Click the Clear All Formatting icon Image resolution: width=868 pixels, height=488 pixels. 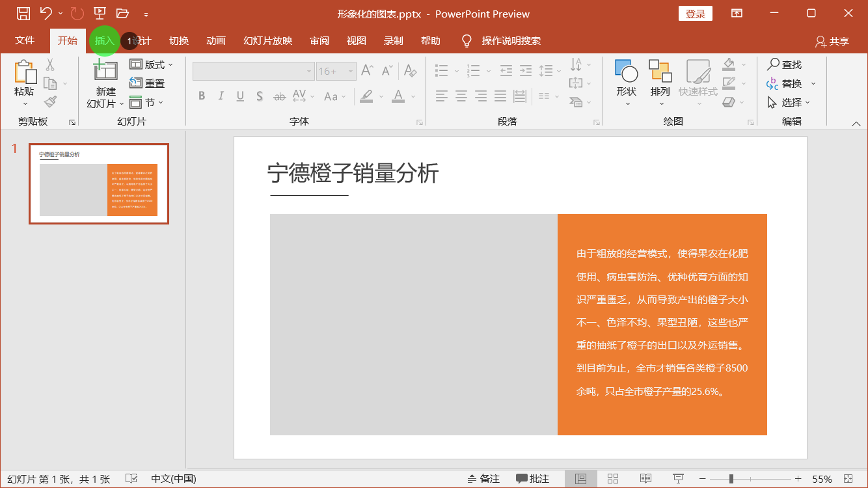409,70
